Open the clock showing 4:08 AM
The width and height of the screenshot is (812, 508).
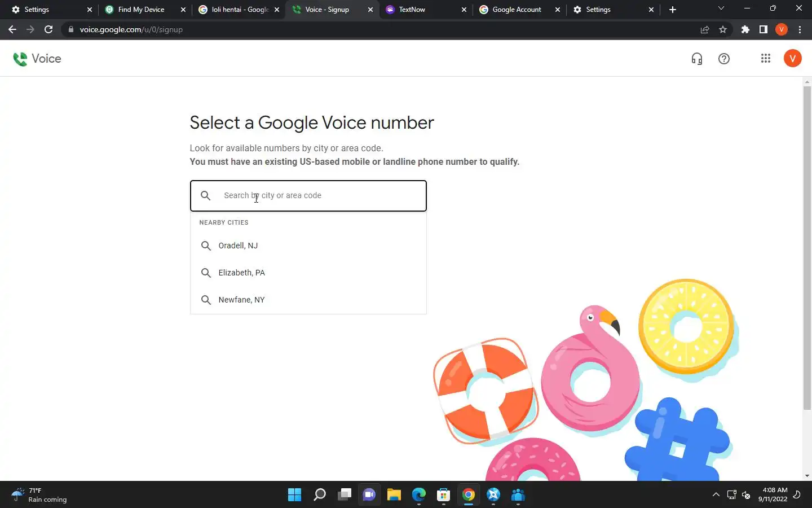[x=773, y=495]
